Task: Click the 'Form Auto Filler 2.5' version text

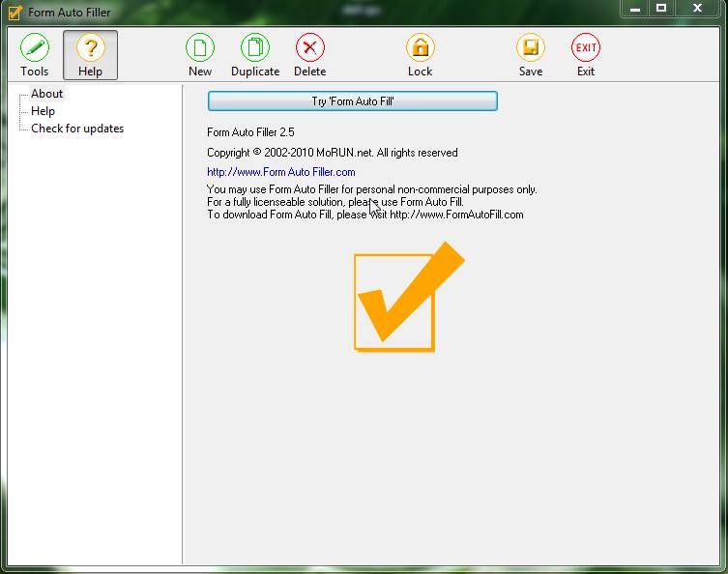Action: click(x=250, y=132)
